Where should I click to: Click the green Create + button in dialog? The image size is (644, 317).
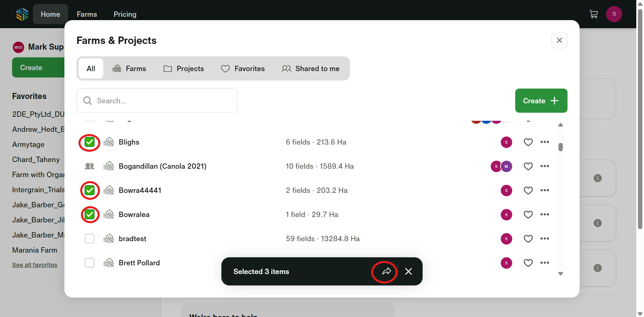click(541, 101)
